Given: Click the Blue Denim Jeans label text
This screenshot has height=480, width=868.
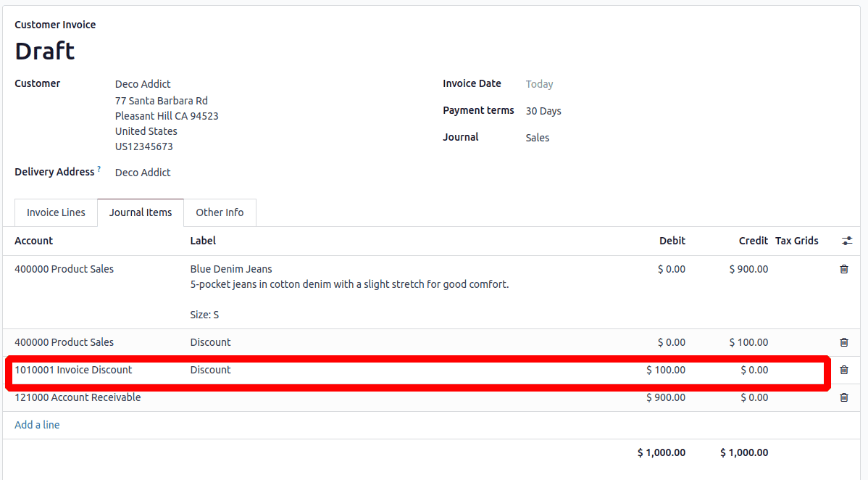Looking at the screenshot, I should (231, 269).
